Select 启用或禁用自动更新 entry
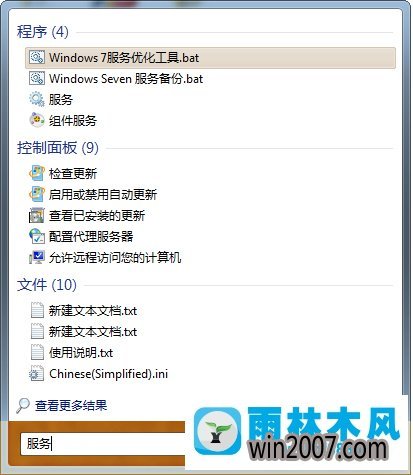This screenshot has height=475, width=413. click(x=103, y=194)
